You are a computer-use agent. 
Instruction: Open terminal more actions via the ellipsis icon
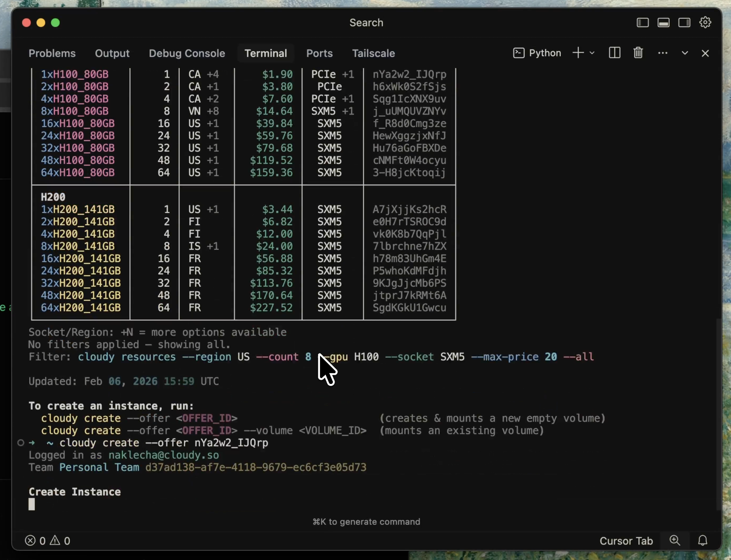[662, 53]
